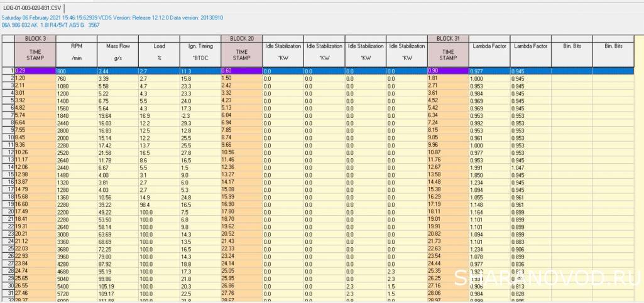Click the first Idle Stabilization column header
The width and height of the screenshot is (644, 303).
tap(282, 53)
